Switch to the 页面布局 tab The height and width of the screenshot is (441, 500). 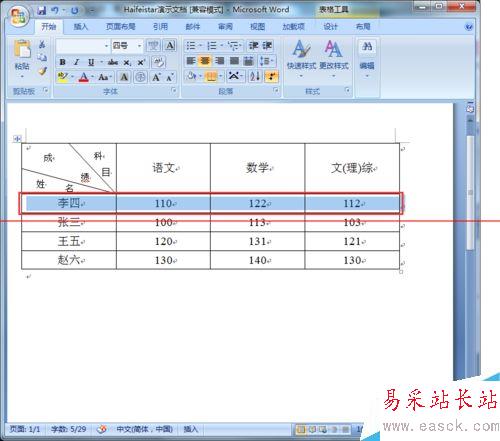[x=121, y=27]
